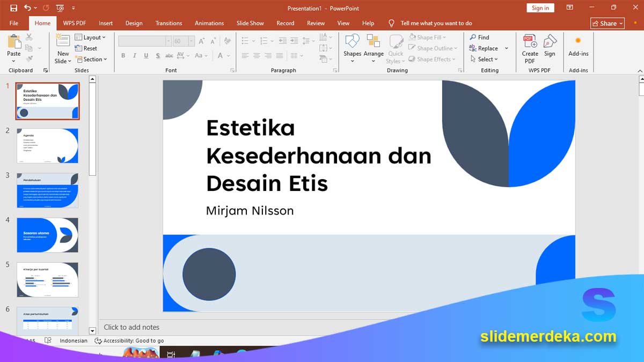
Task: Align text right
Action: click(268, 55)
